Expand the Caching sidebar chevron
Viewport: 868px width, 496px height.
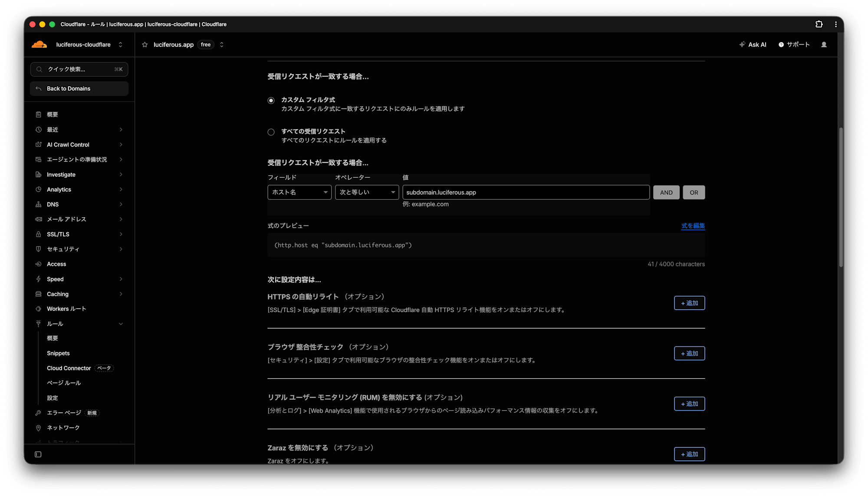point(121,294)
